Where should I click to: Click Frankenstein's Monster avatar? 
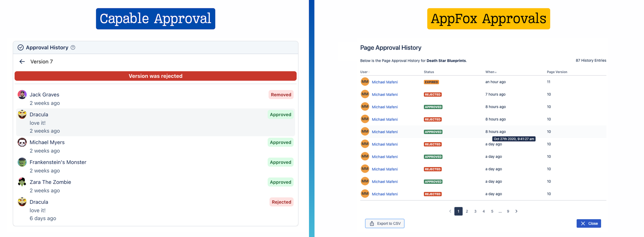(x=22, y=162)
